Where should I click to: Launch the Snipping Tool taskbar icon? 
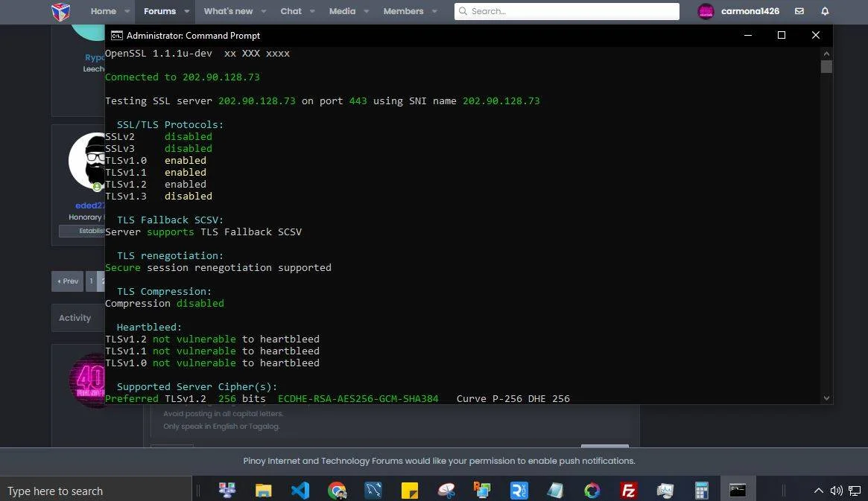[x=446, y=490]
